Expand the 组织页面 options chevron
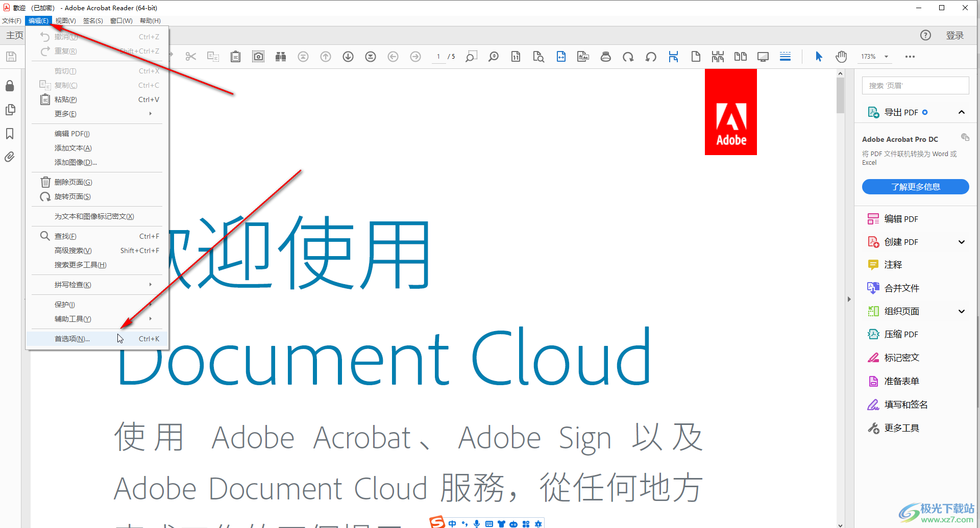This screenshot has height=528, width=980. (962, 311)
